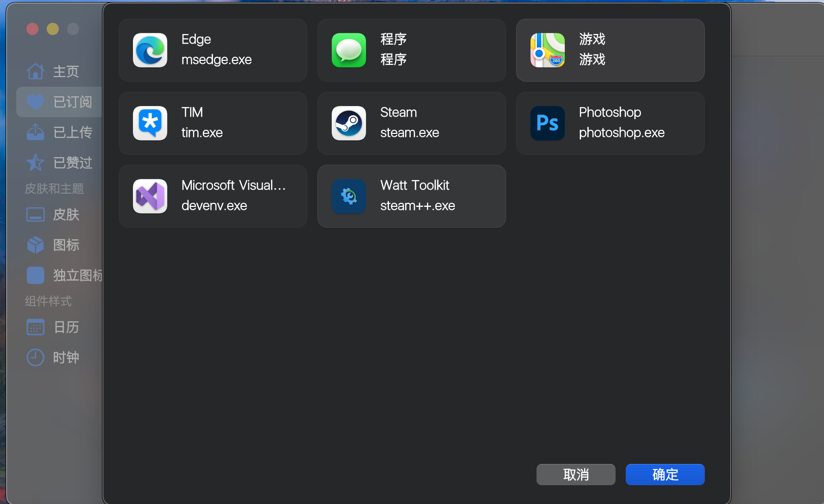This screenshot has width=824, height=504.
Task: Click the skin icon beside 皮肤
Action: tap(35, 214)
